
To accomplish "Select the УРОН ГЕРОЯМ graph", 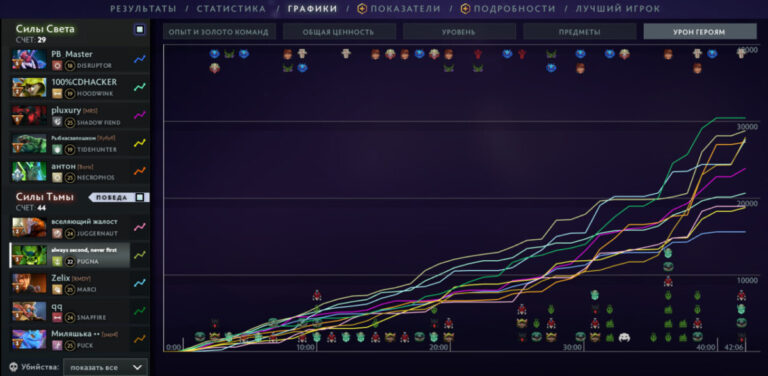I will 699,32.
